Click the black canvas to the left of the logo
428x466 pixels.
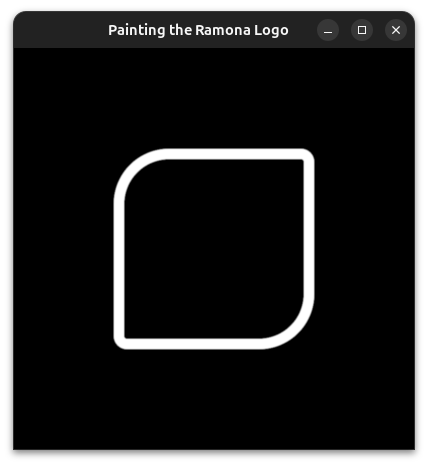(63, 249)
